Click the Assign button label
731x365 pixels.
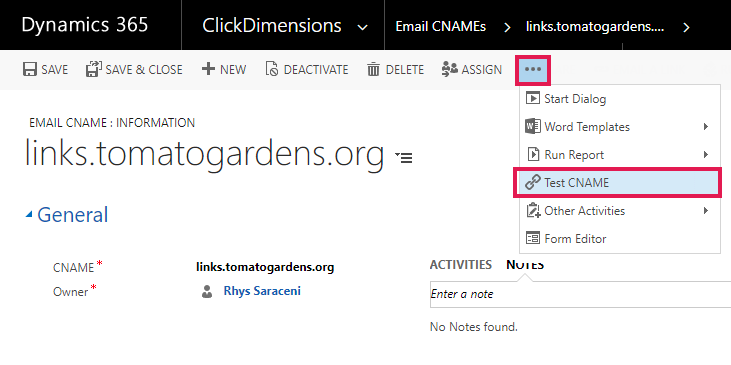coord(482,70)
